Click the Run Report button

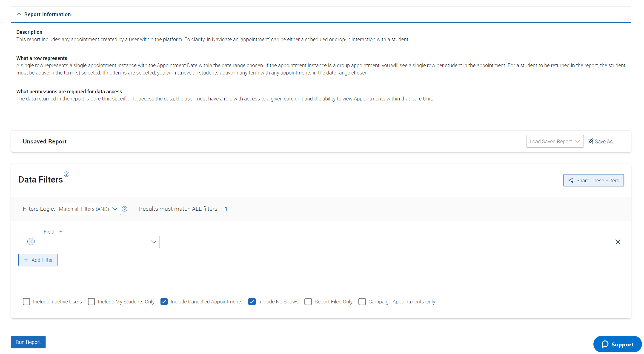point(28,342)
